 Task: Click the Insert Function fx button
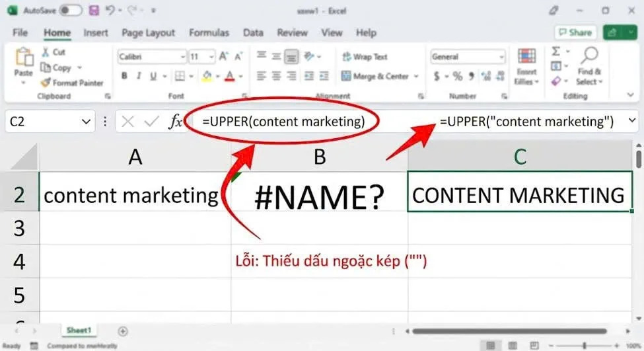pyautogui.click(x=176, y=121)
